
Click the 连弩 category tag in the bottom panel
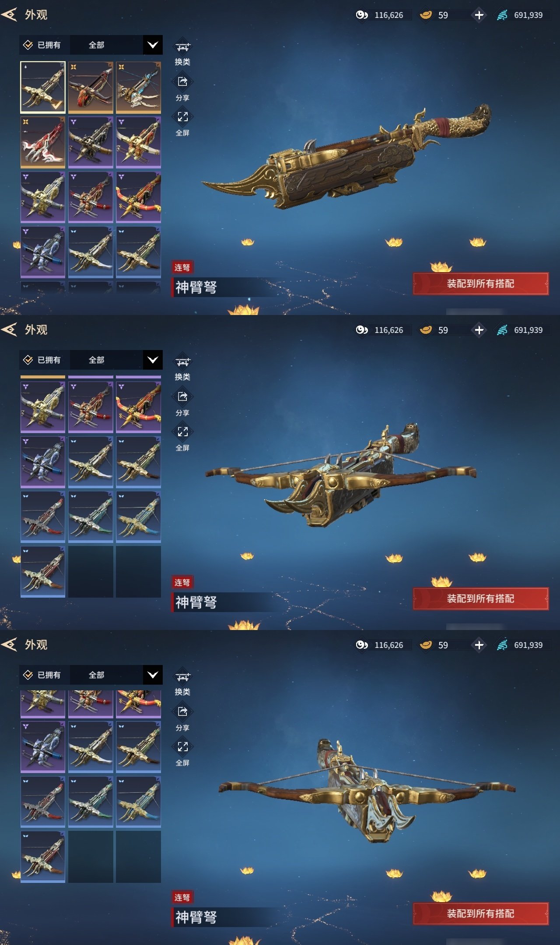tap(182, 897)
